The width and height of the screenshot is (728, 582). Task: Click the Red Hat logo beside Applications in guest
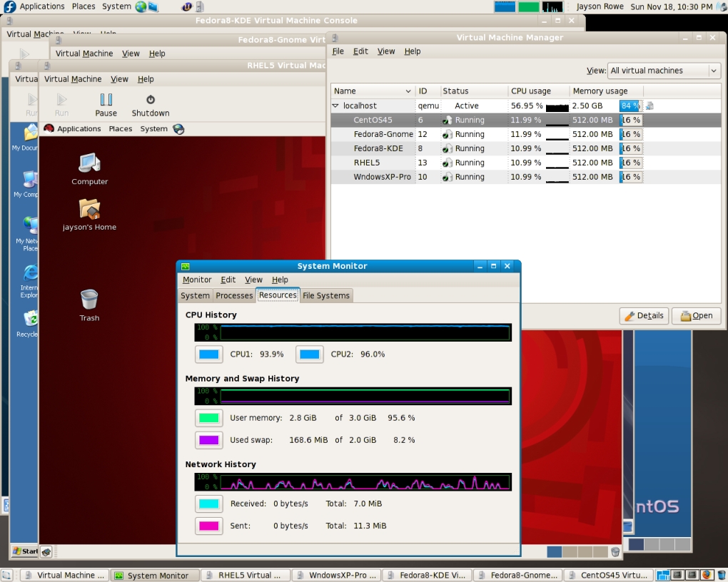(49, 128)
